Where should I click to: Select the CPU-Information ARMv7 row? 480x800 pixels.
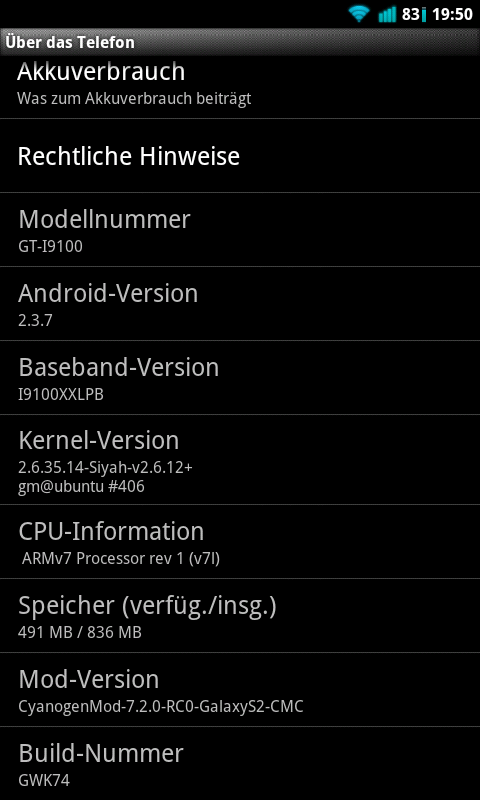click(240, 542)
